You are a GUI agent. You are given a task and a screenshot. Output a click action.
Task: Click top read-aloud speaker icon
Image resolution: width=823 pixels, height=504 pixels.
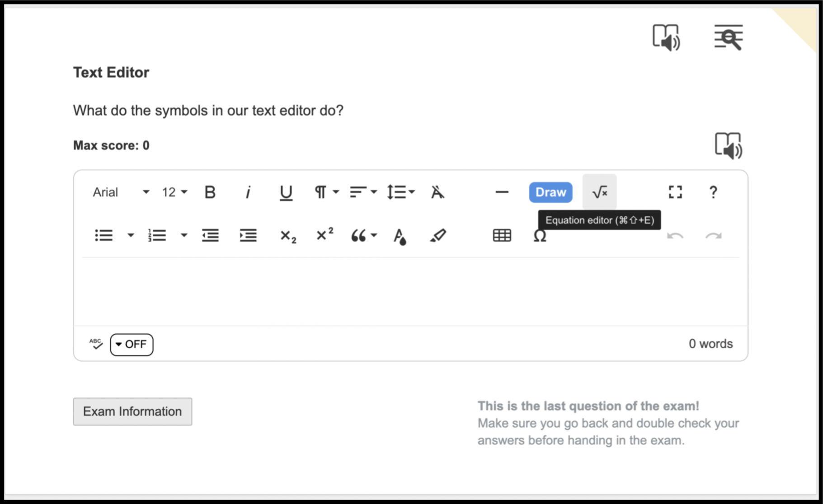tap(666, 37)
